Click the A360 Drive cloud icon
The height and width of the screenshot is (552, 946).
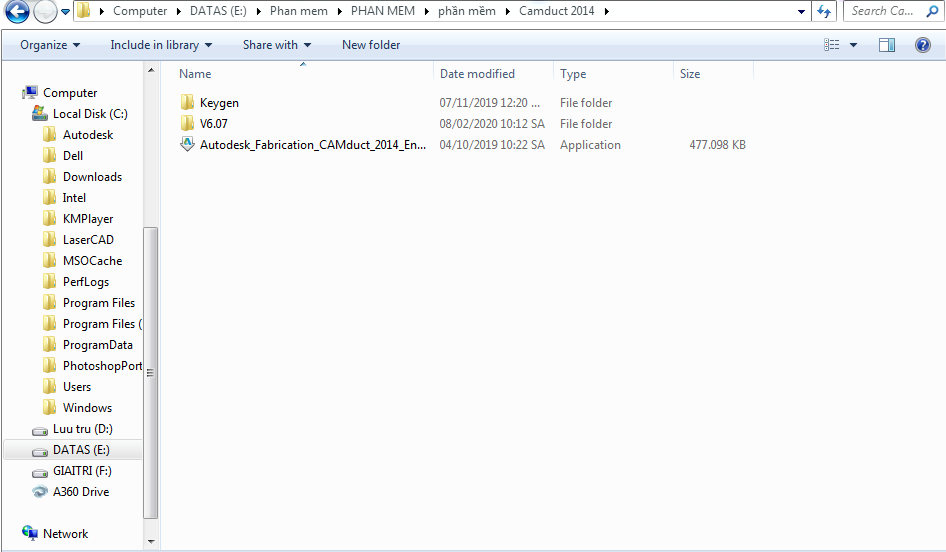click(40, 492)
